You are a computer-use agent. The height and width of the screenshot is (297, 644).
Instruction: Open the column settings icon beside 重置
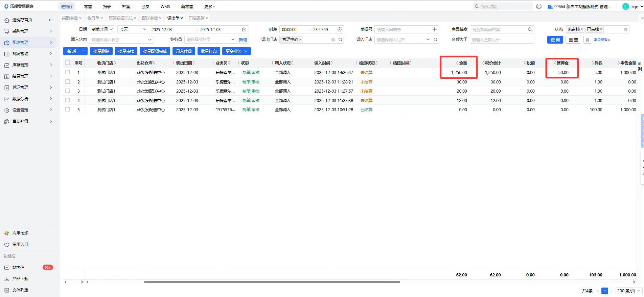[x=588, y=40]
